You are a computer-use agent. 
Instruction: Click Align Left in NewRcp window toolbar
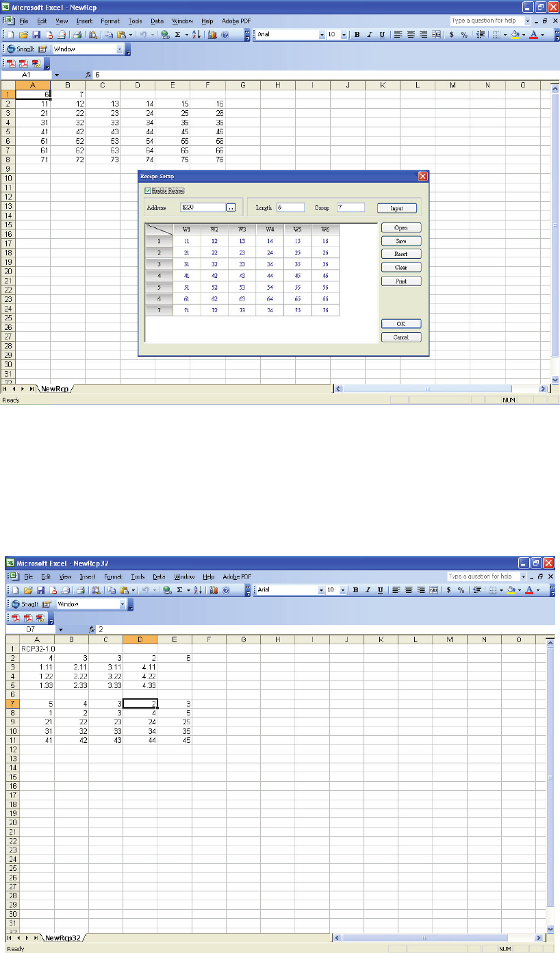398,34
